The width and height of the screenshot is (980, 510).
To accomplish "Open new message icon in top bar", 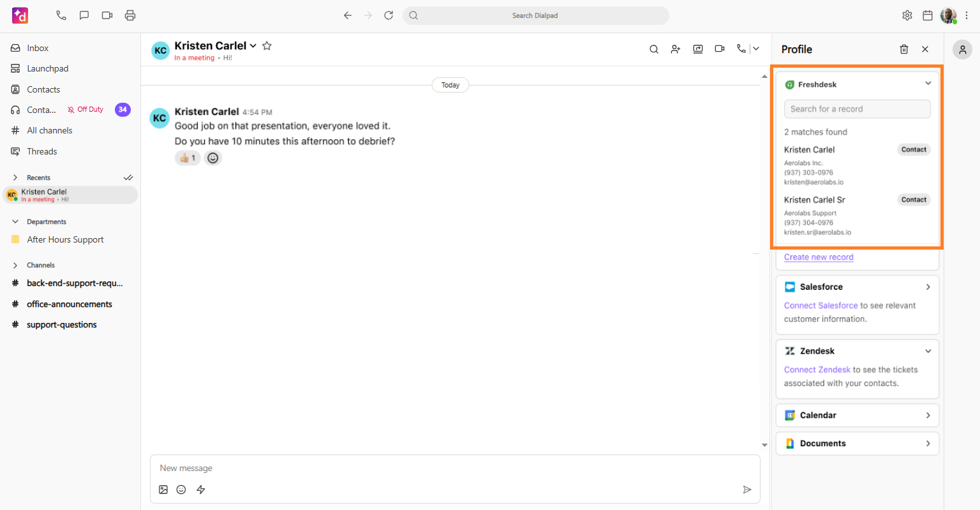I will point(84,15).
